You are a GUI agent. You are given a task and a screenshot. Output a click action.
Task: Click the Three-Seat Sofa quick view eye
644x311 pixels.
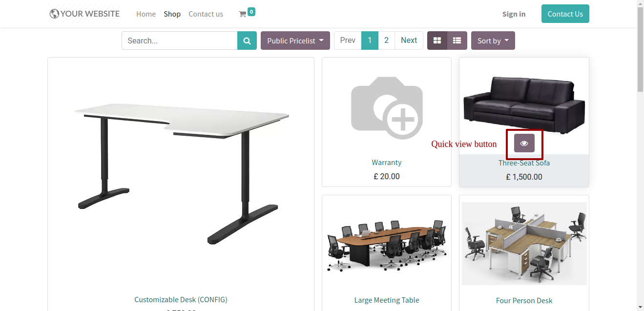pyautogui.click(x=524, y=143)
